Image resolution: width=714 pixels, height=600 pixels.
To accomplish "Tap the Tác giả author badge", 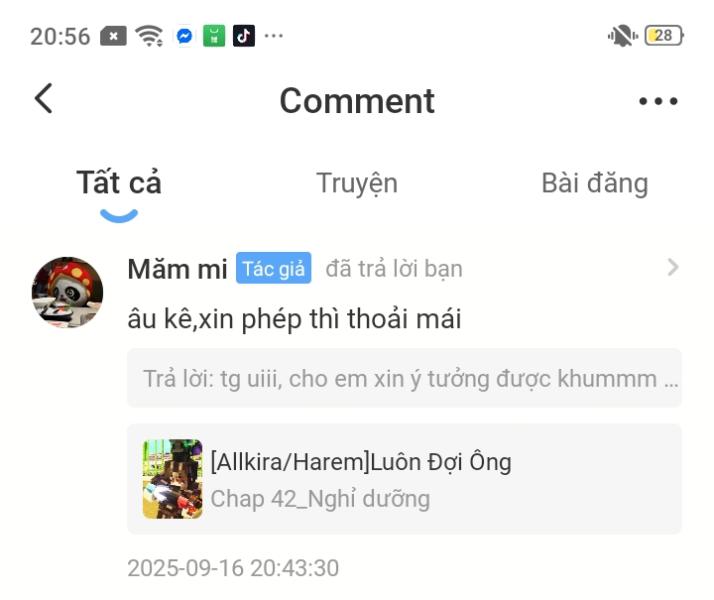I will [274, 268].
